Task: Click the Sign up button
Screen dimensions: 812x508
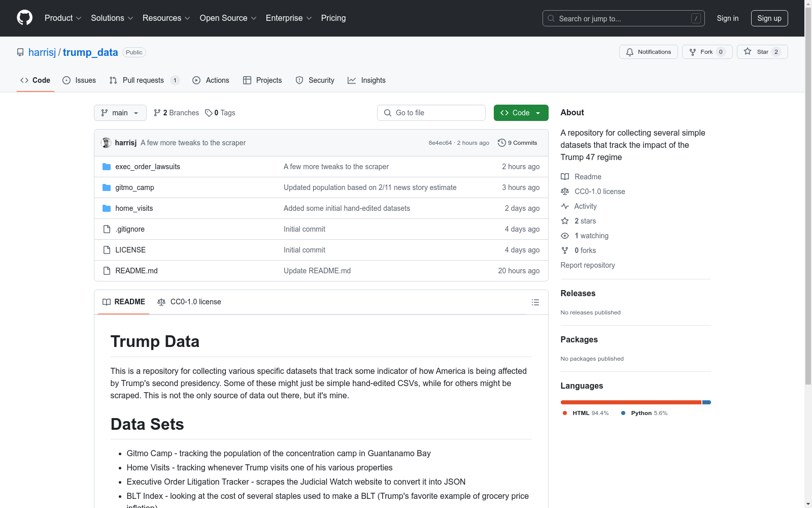Action: [769, 18]
